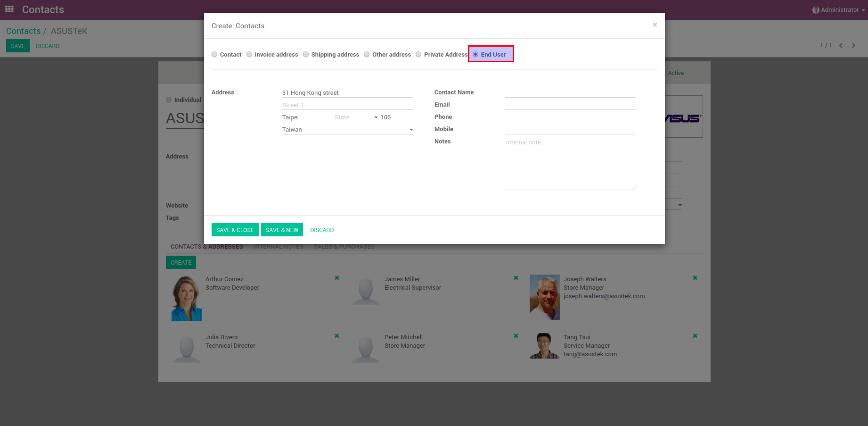The width and height of the screenshot is (868, 426).
Task: Select the Shipping address radio option
Action: (x=306, y=54)
